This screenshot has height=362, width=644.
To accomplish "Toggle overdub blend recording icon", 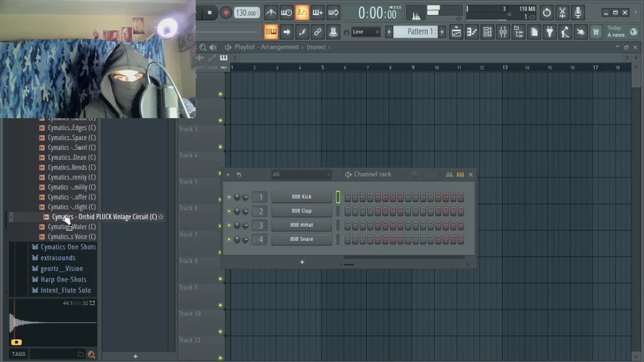I will 317,13.
